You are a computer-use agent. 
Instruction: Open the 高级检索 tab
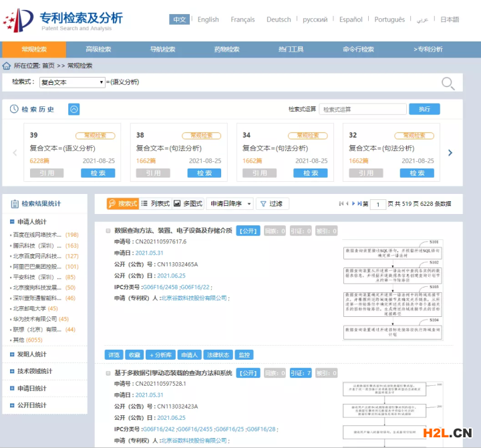pos(98,49)
